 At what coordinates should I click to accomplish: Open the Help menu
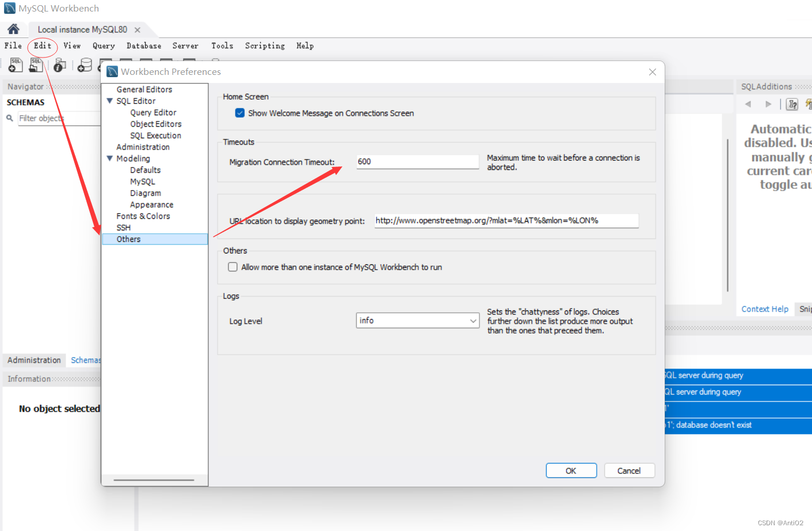tap(305, 45)
